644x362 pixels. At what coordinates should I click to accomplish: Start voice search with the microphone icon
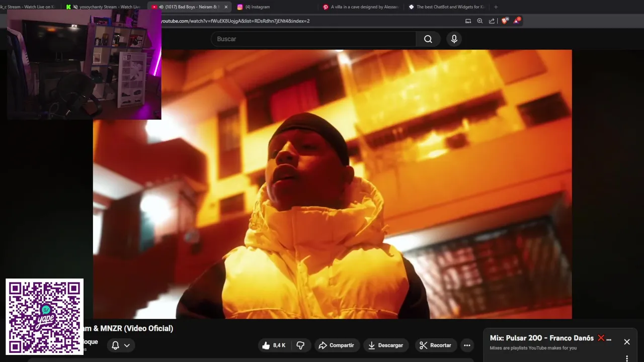click(454, 39)
